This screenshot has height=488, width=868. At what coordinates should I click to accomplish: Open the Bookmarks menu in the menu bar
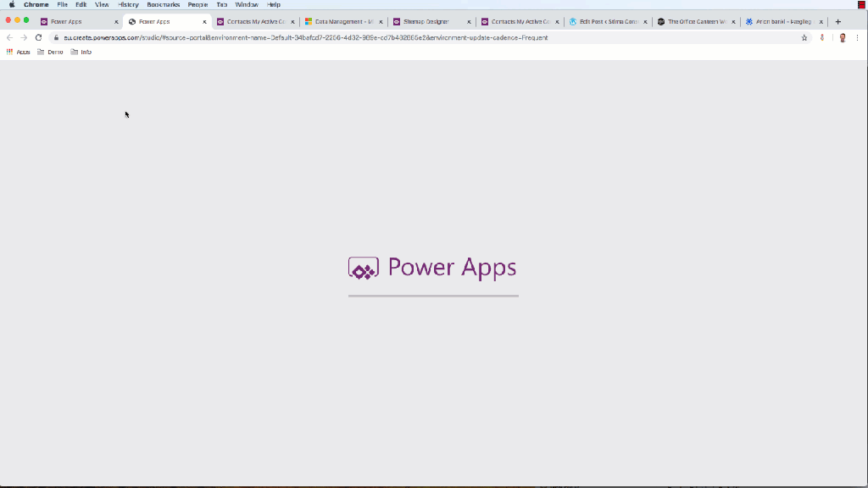163,4
